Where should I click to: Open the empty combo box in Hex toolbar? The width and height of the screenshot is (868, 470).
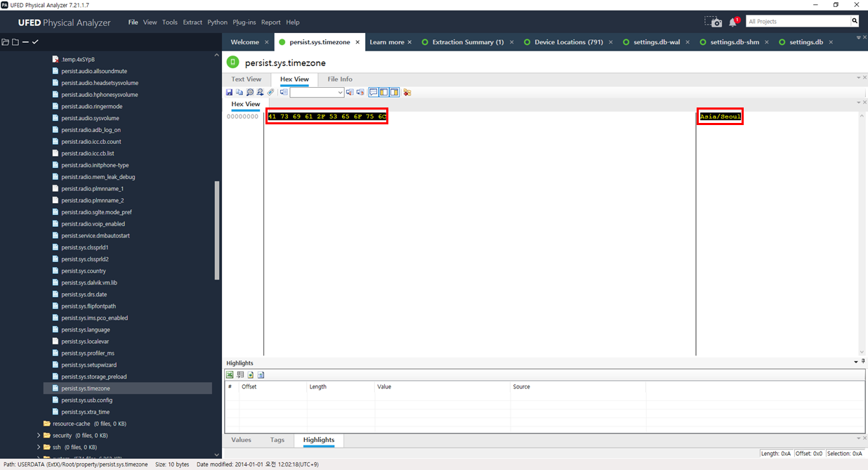[317, 92]
